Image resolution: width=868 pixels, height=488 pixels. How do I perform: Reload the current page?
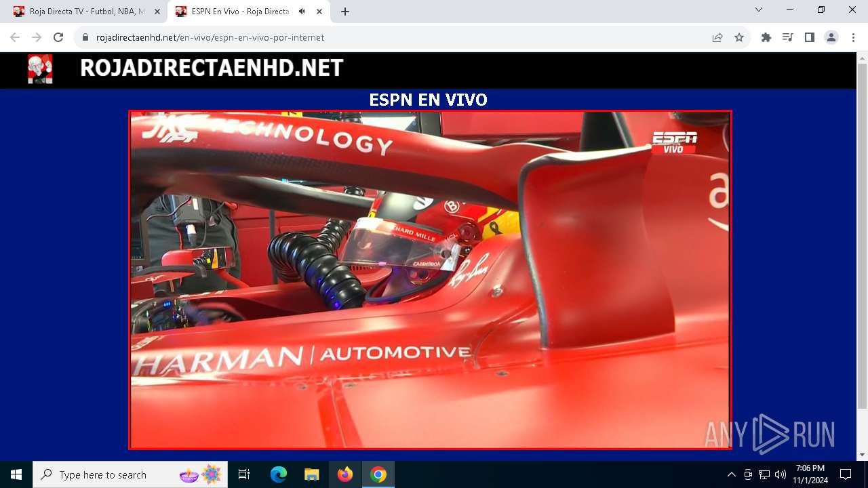tap(58, 37)
